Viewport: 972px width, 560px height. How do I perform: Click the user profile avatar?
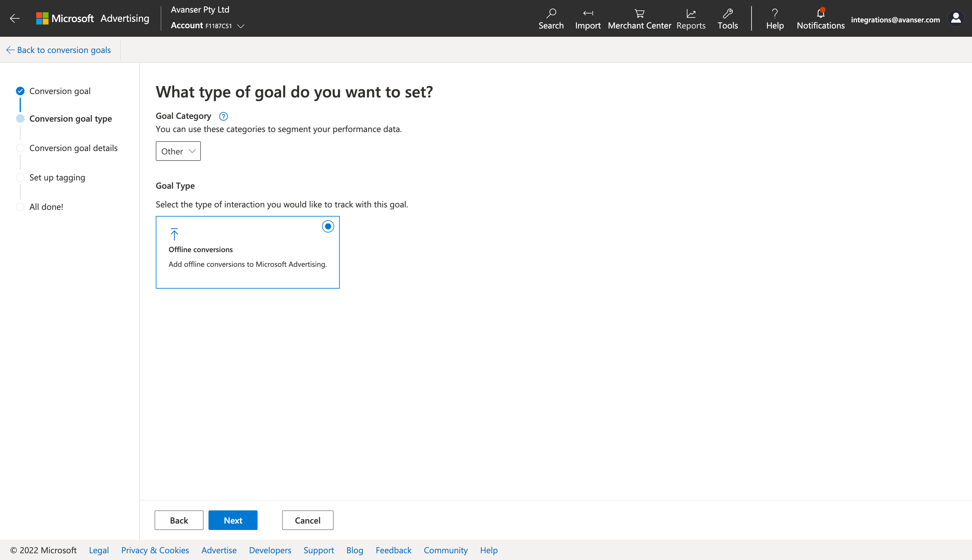[956, 18]
